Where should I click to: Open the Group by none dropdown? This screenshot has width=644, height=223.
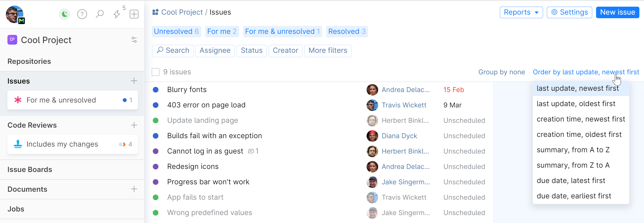click(x=501, y=72)
